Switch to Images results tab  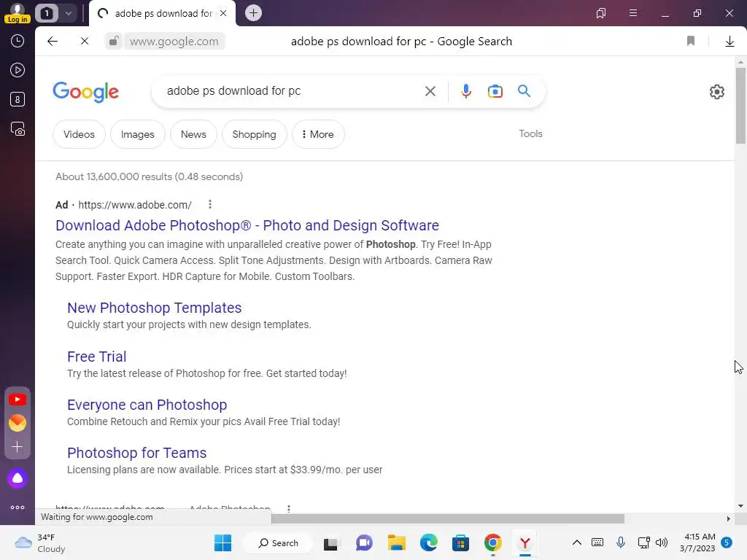[x=138, y=134]
